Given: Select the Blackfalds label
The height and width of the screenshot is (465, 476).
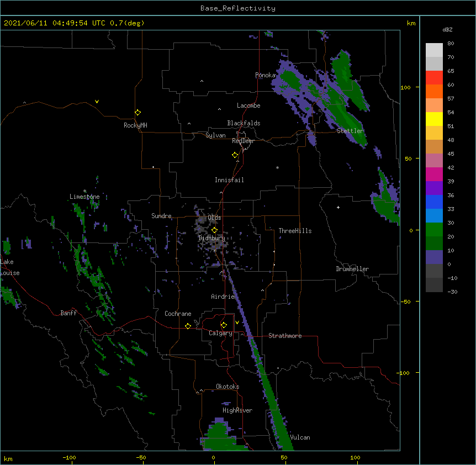Looking at the screenshot, I should click(244, 123).
